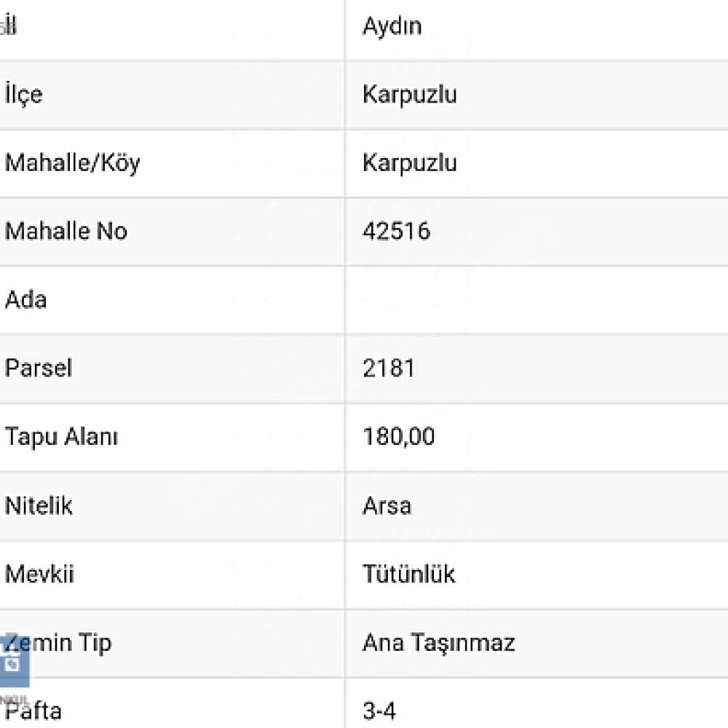
Task: Select the Mahalle No value 42516
Action: (x=397, y=231)
